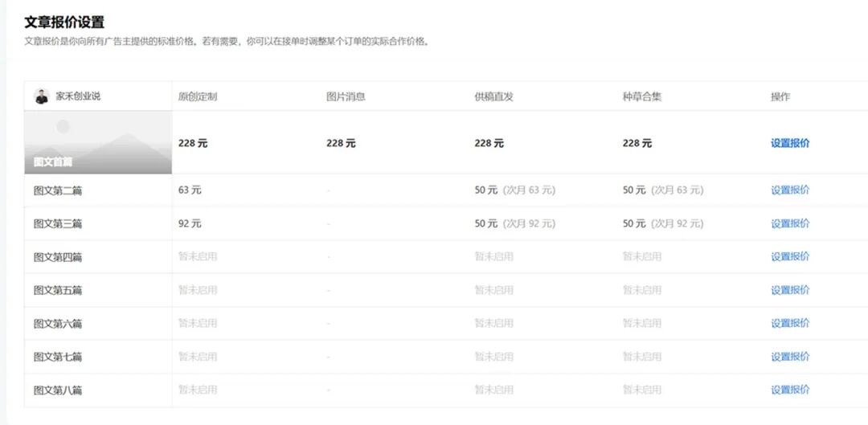This screenshot has height=425, width=868.
Task: Click the 图文第四篇 row label
Action: click(58, 257)
